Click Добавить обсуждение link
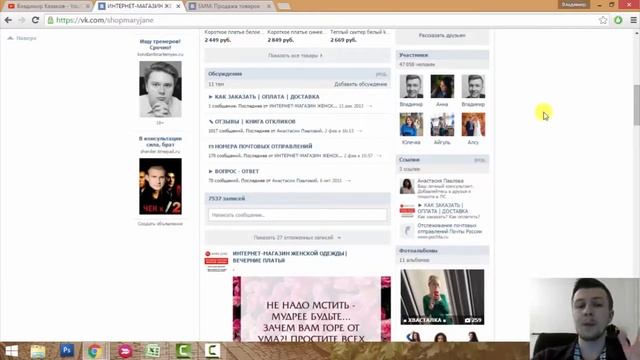Screen dimensions: 640x360 pyautogui.click(x=360, y=84)
